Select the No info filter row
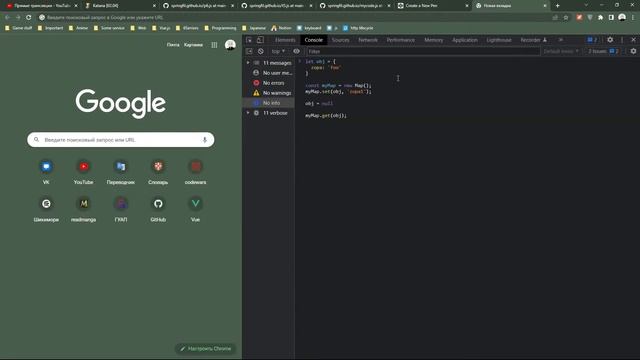640x360 pixels. pyautogui.click(x=269, y=103)
